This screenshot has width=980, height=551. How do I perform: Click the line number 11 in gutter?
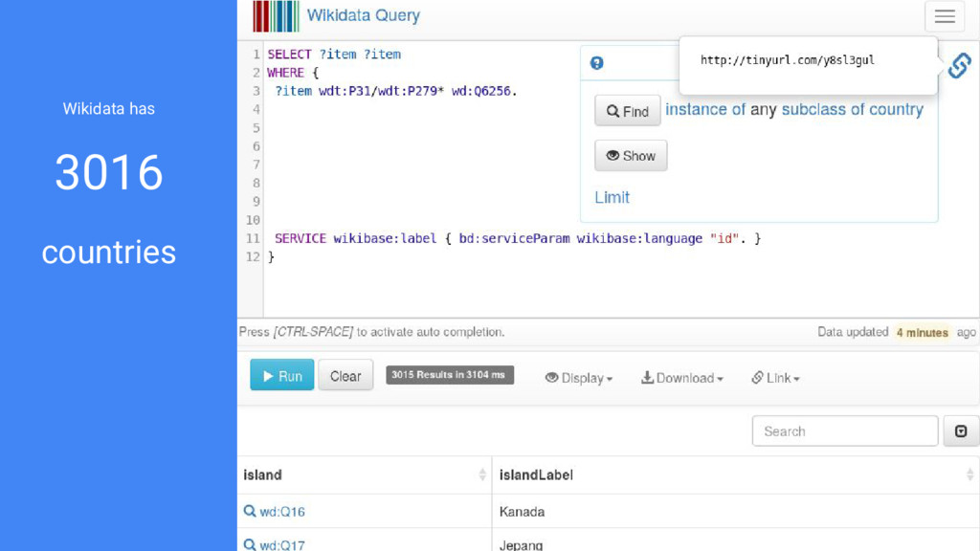pyautogui.click(x=253, y=238)
